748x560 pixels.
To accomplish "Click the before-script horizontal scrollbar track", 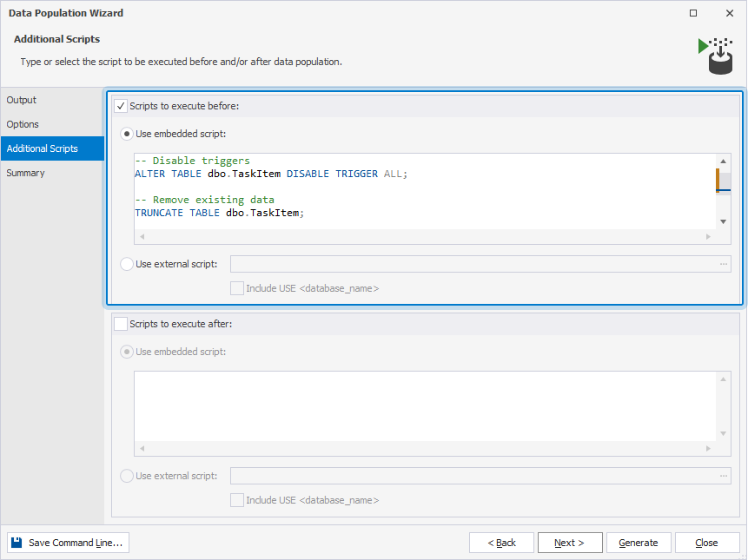I will 425,236.
